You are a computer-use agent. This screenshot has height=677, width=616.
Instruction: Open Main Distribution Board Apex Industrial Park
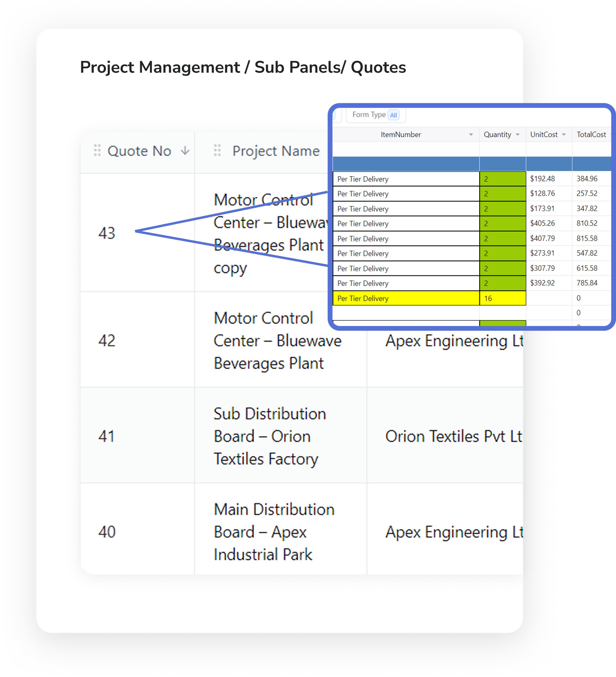click(274, 532)
